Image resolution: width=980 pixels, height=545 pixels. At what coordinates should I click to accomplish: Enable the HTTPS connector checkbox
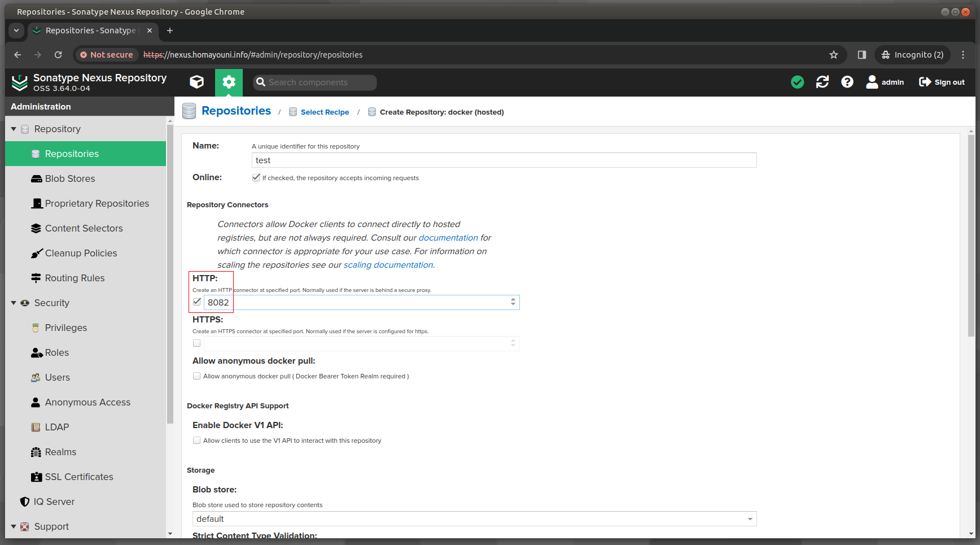point(196,343)
